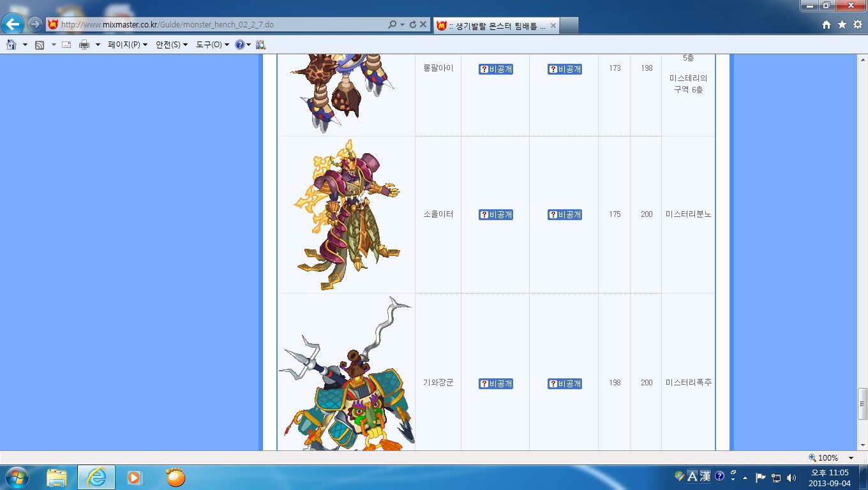The width and height of the screenshot is (868, 490).
Task: Click first 비공개 button in 기와장군 row
Action: 496,383
